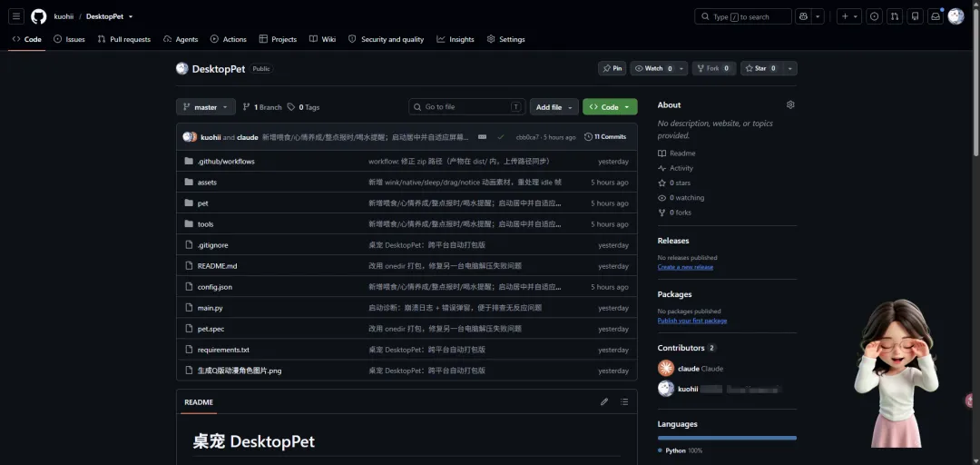980x465 pixels.
Task: Jump to Readme link in About
Action: tap(676, 153)
